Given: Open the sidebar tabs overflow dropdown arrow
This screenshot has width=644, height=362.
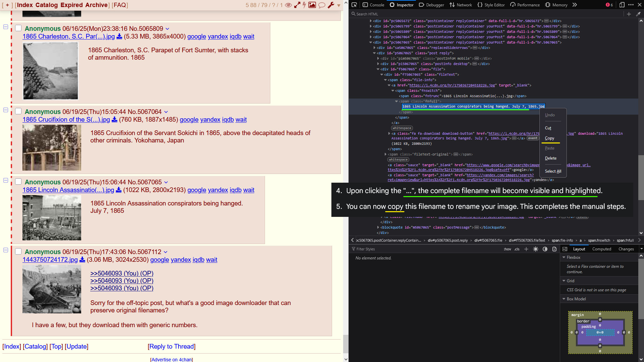Looking at the screenshot, I should pyautogui.click(x=641, y=249).
